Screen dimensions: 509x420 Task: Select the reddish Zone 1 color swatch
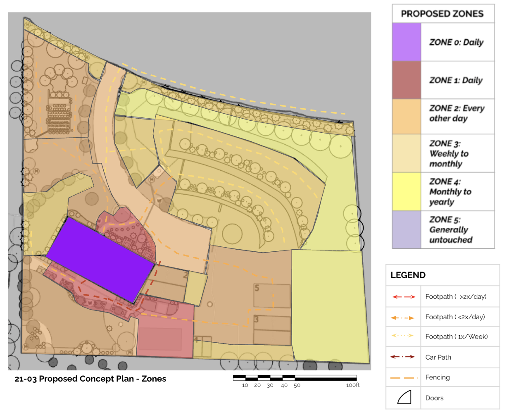[407, 80]
